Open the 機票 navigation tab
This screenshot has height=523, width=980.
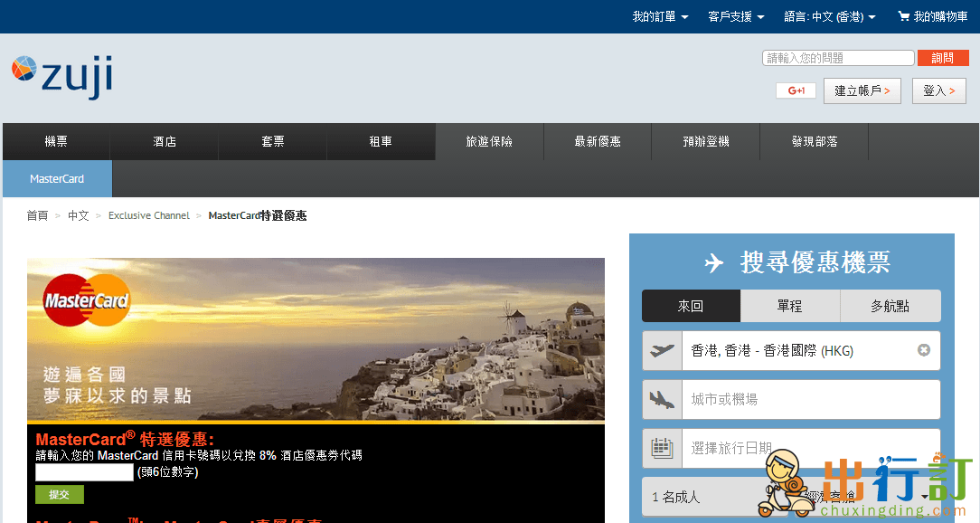click(56, 141)
